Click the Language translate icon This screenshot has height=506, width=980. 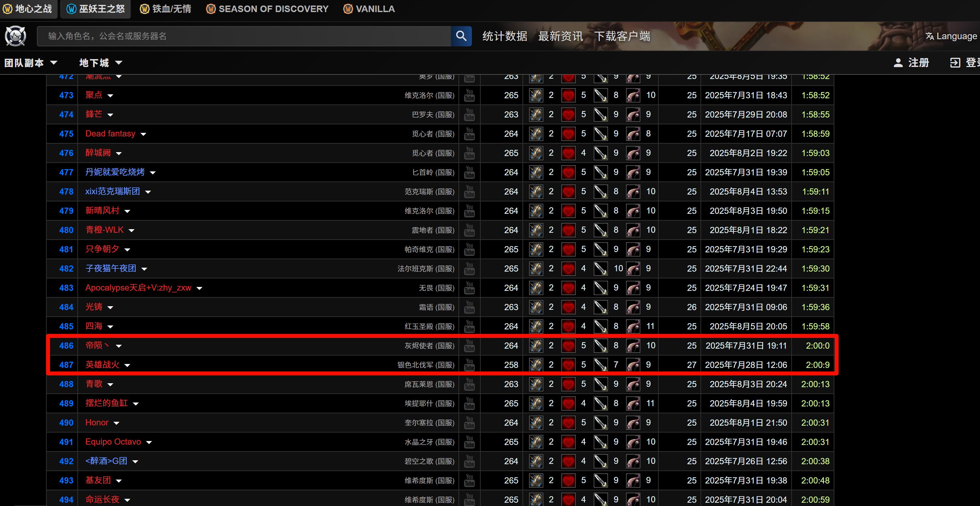tap(929, 36)
